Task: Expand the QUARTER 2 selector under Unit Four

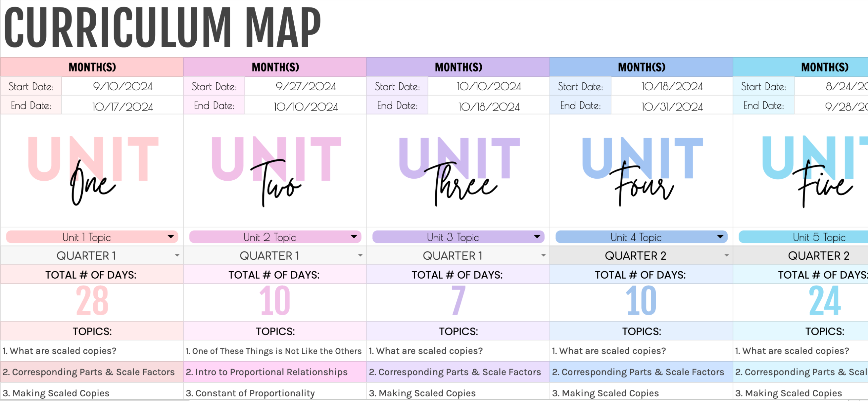Action: pos(726,255)
